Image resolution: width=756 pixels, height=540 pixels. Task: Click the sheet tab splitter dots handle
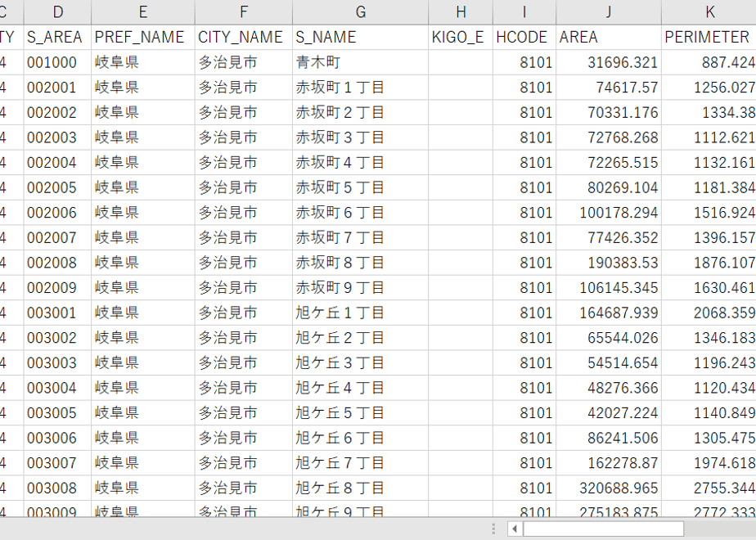(493, 529)
